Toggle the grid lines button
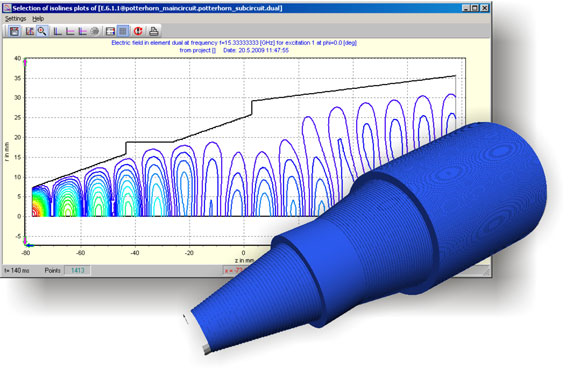Viewport: 580px width, 373px height. coord(123,31)
